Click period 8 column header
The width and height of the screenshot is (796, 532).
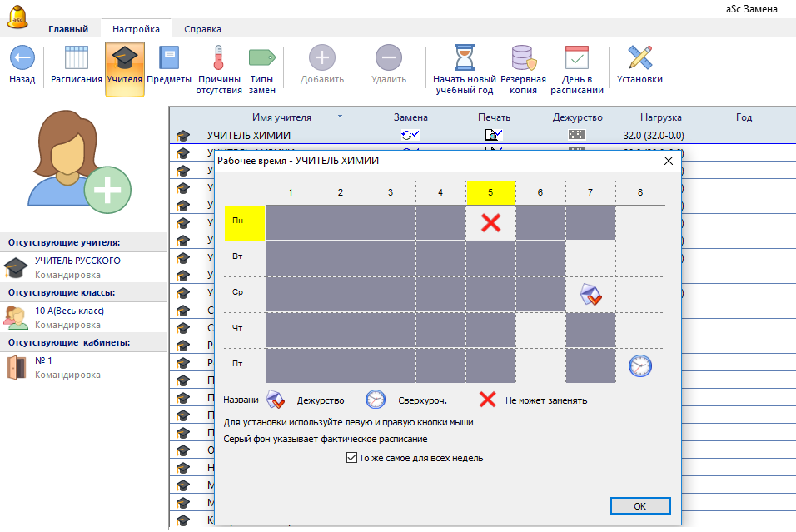coord(640,192)
